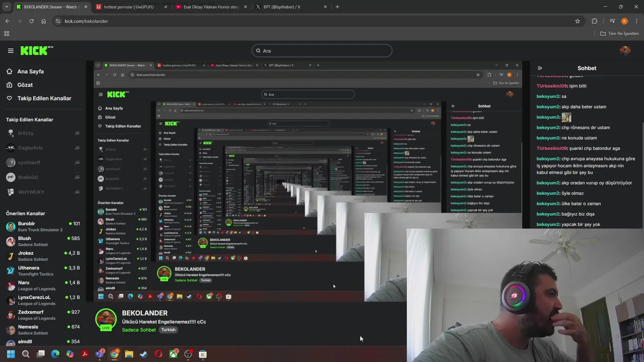Open the Windows Start menu
Viewport: 644px width, 362px height.
point(11,354)
